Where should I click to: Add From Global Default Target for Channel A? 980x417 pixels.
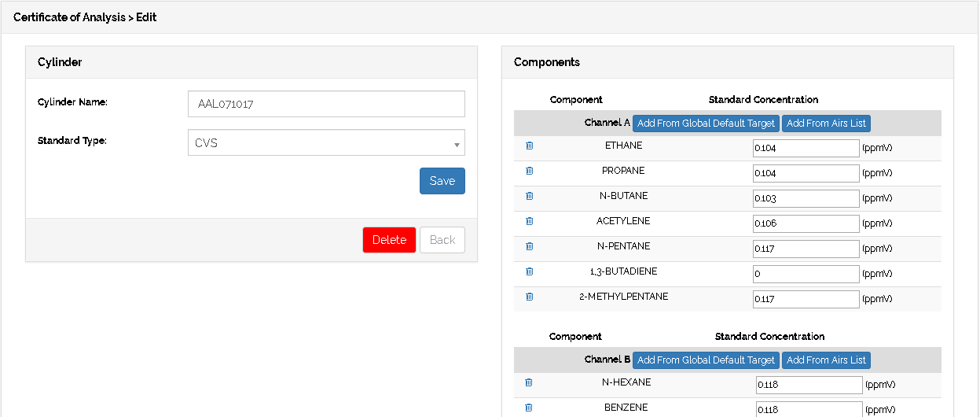(706, 124)
